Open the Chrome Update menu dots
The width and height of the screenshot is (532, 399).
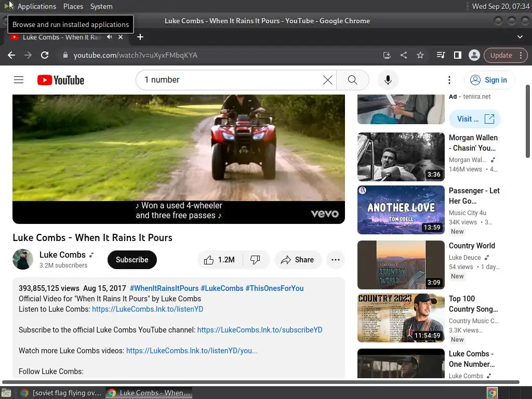point(521,55)
